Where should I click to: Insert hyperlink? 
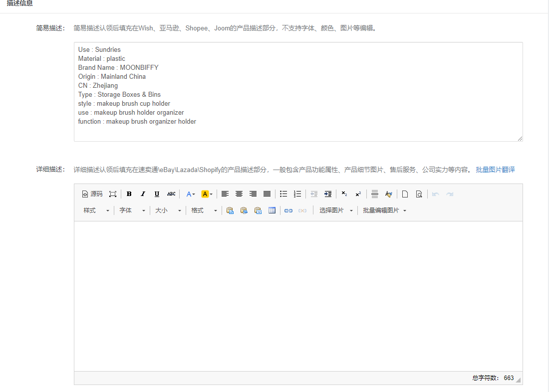288,210
